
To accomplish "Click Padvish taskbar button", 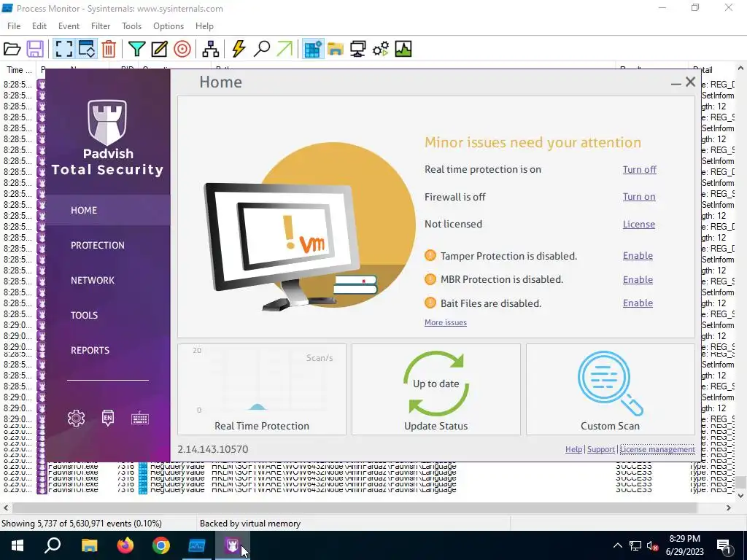I will tap(233, 545).
